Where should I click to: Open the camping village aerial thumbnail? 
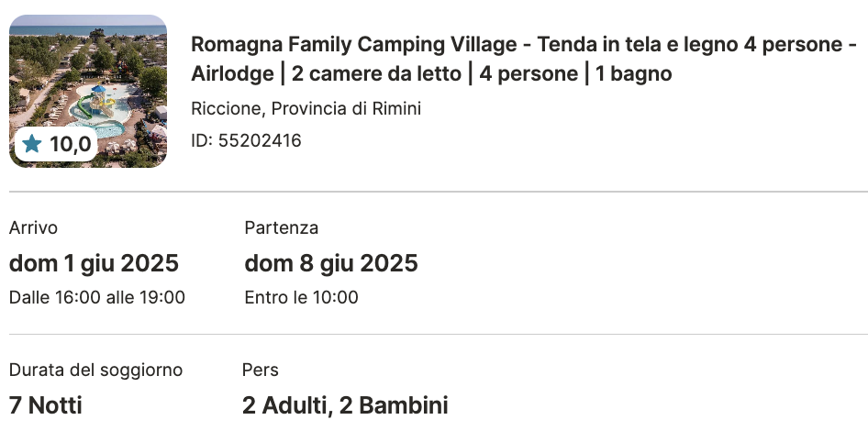(x=88, y=92)
